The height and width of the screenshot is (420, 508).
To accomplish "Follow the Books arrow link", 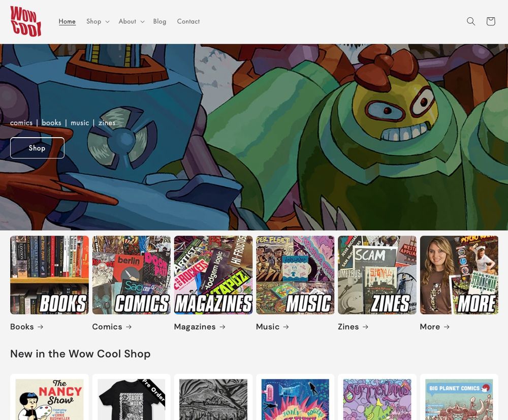I will click(27, 327).
